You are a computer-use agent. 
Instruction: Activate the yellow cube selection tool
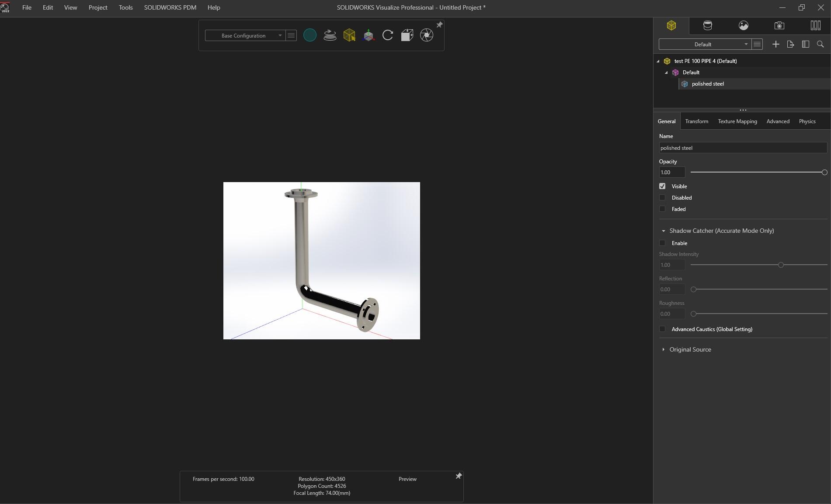click(x=349, y=35)
